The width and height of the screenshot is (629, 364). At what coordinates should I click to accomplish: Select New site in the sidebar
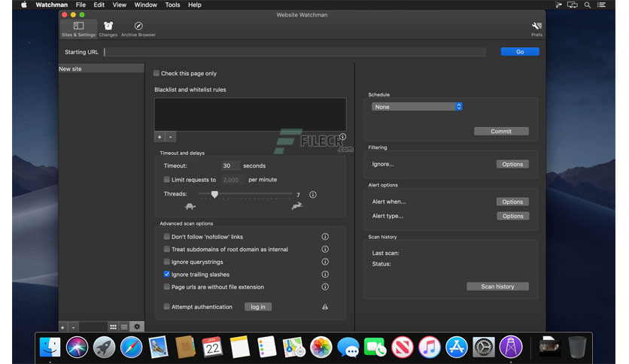[x=101, y=68]
